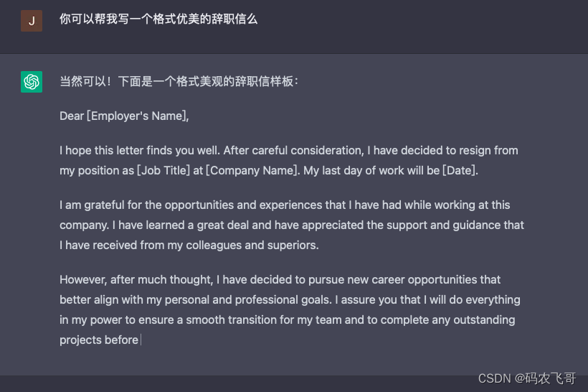Select the [Employer's Name] placeholder
The height and width of the screenshot is (392, 588).
137,116
